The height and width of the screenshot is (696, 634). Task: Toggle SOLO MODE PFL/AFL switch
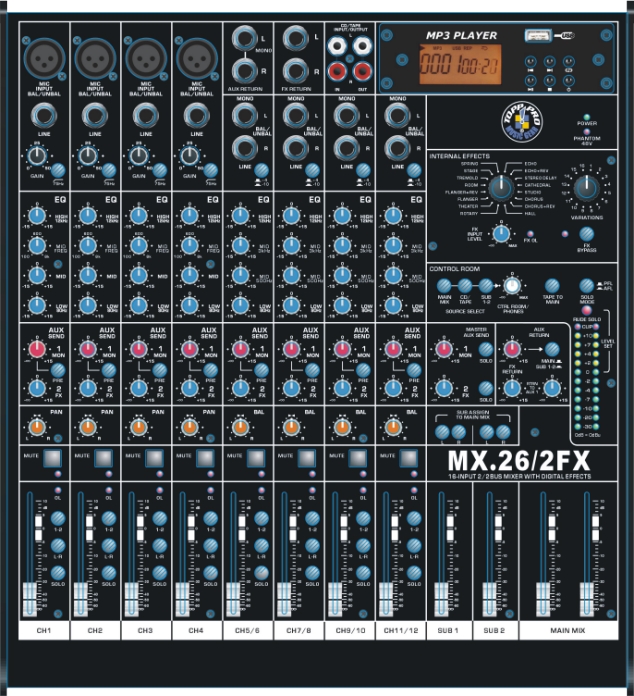click(586, 286)
